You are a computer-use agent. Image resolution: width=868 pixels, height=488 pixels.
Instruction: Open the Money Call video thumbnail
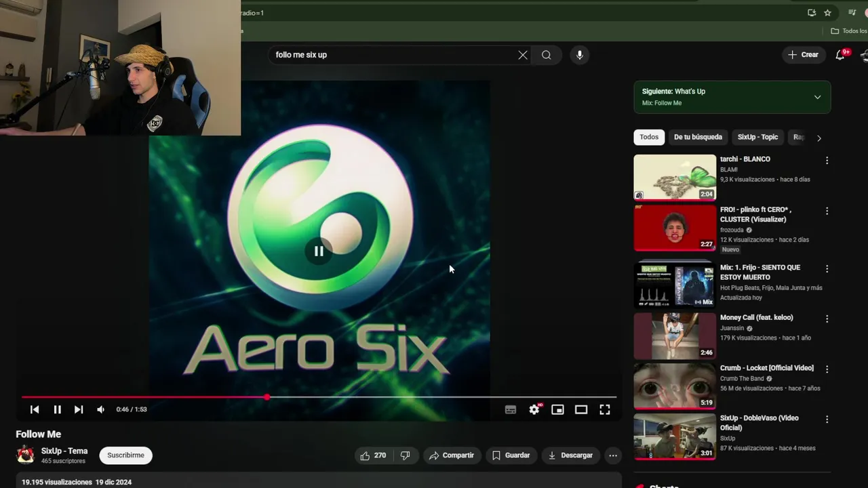675,335
